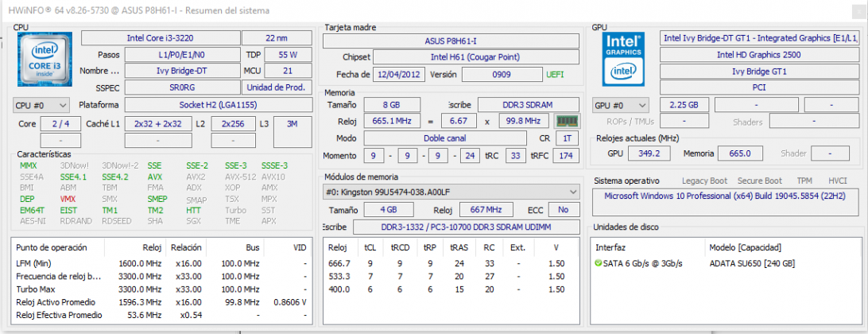Click the Intel Graphics logo in GPU panel

coord(624,58)
